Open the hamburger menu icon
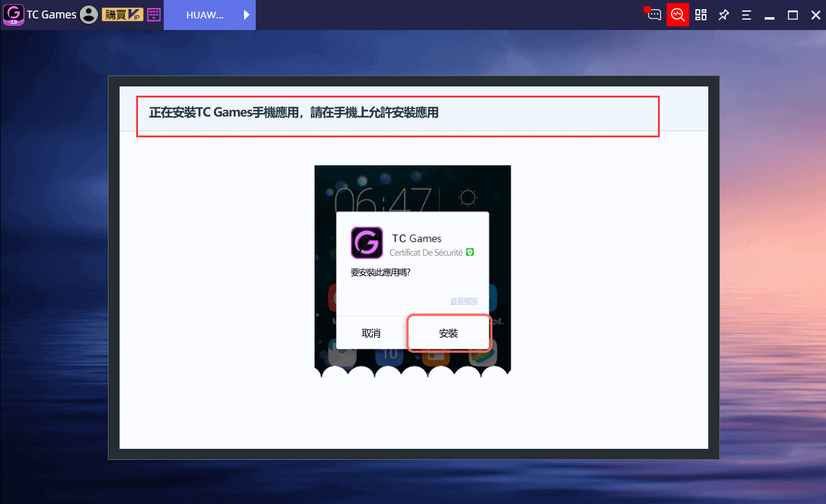Image resolution: width=826 pixels, height=504 pixels. pos(746,15)
